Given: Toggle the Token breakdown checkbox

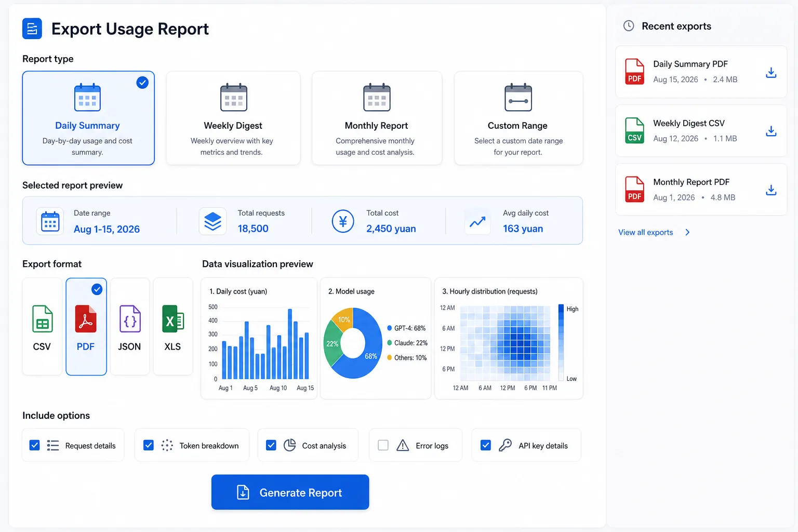Looking at the screenshot, I should pos(149,445).
